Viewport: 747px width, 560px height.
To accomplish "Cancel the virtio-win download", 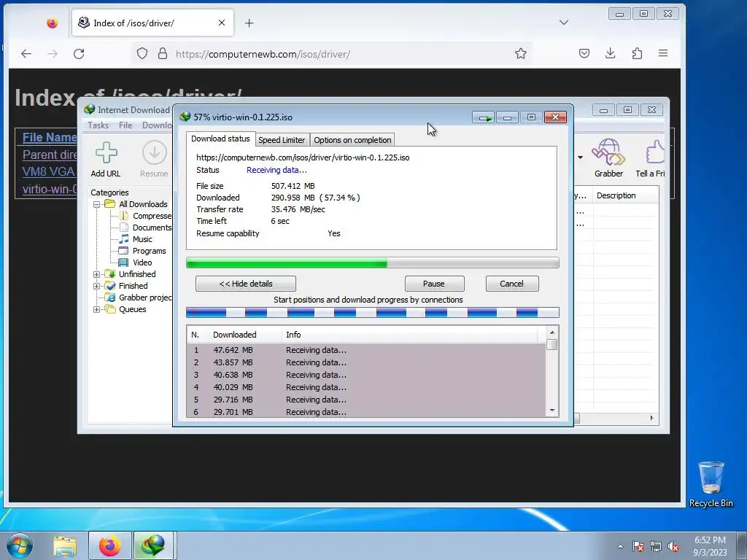I will (511, 284).
